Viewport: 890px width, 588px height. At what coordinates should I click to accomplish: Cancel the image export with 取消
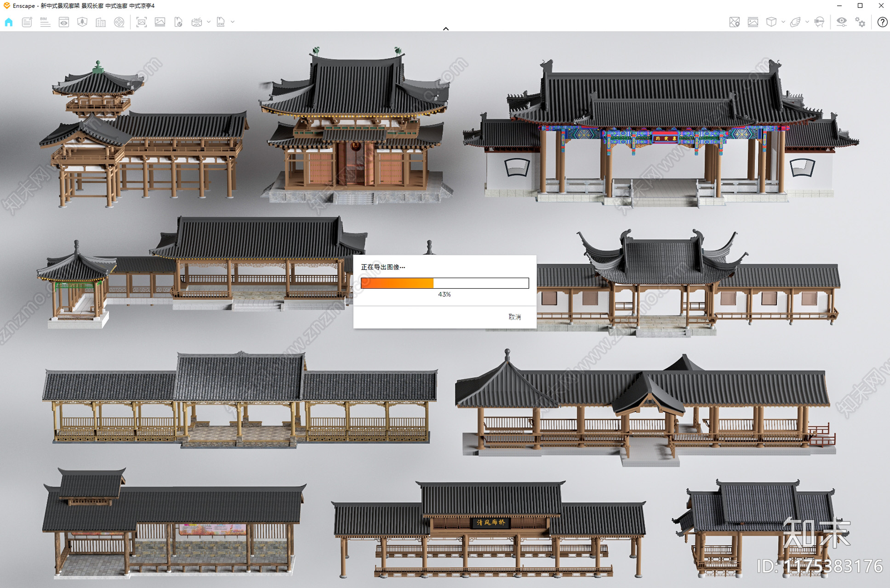pyautogui.click(x=515, y=317)
